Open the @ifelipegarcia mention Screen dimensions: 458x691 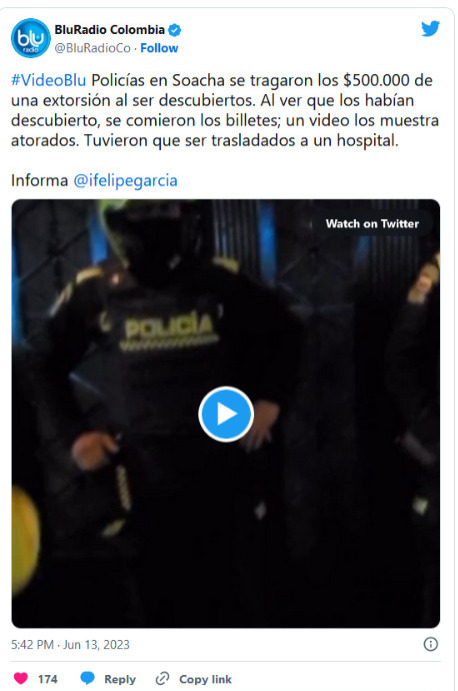pos(125,180)
